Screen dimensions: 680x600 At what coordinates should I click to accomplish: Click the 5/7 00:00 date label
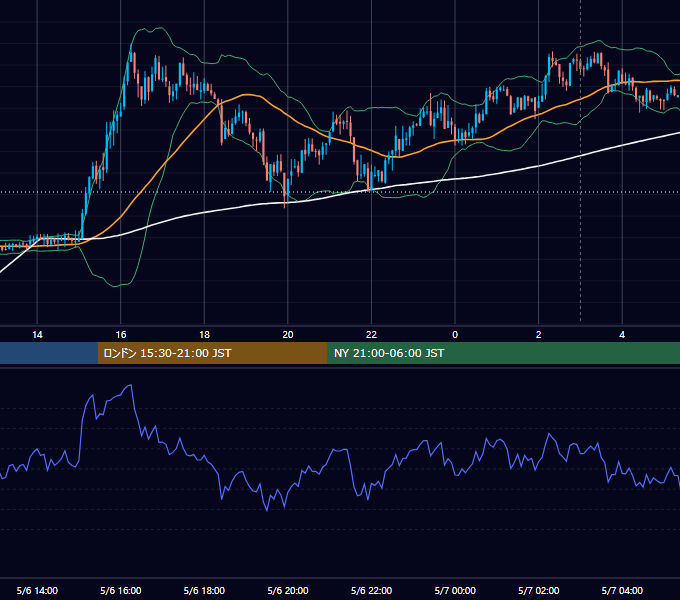(455, 591)
